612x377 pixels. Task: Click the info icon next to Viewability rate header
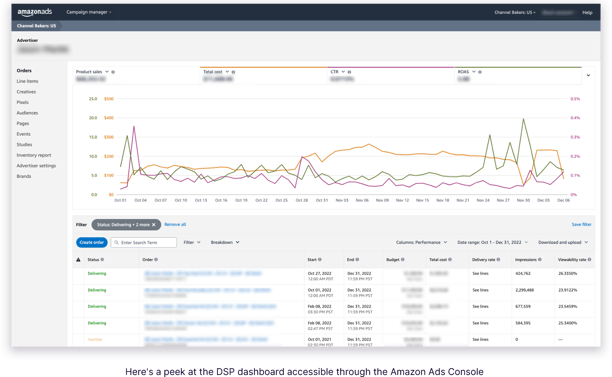tap(589, 260)
